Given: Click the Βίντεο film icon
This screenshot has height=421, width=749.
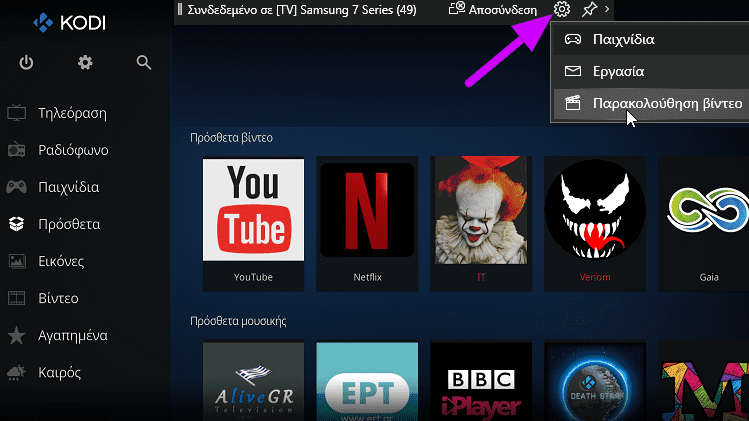Looking at the screenshot, I should point(17,298).
